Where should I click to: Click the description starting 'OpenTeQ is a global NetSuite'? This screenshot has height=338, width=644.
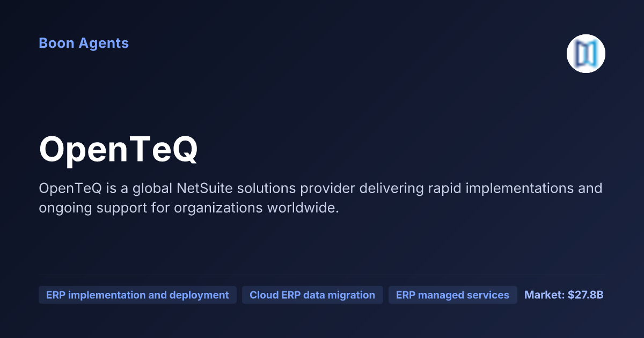[x=320, y=198]
